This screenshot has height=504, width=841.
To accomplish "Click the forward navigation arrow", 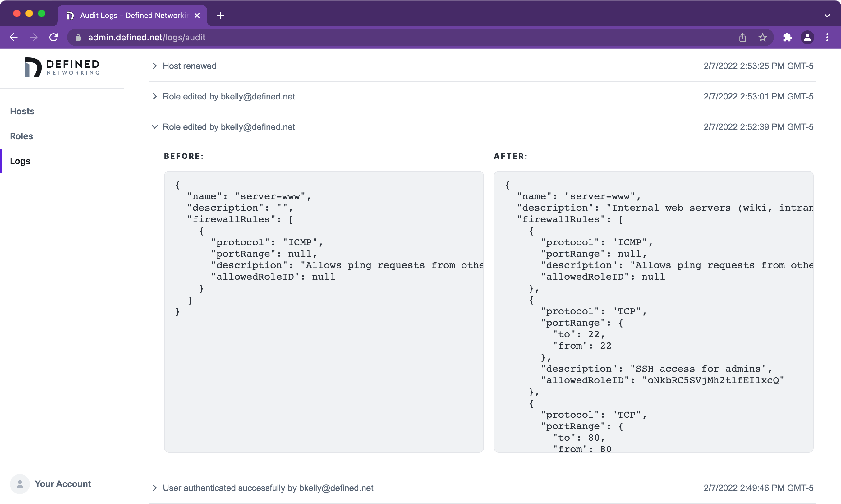I will (x=33, y=37).
